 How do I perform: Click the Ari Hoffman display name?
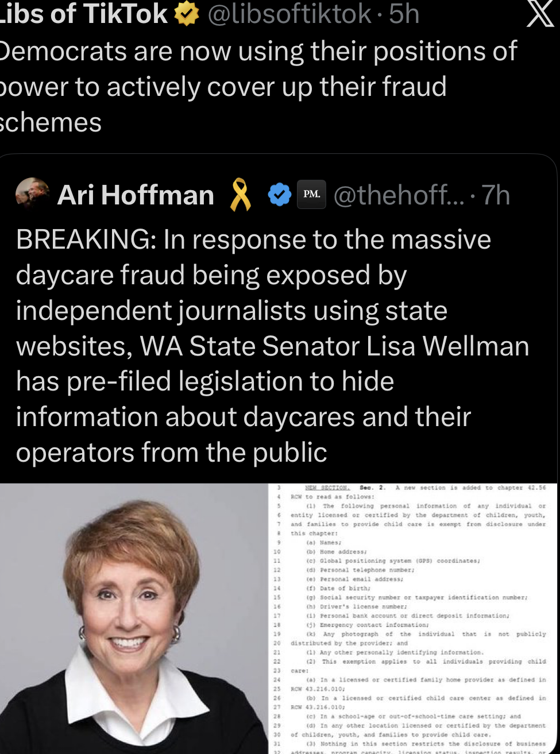136,195
